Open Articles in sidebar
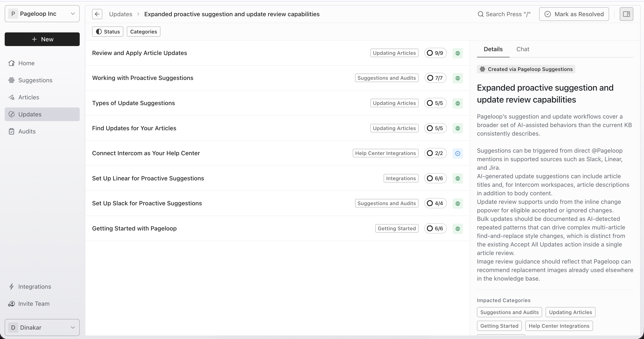This screenshot has width=644, height=339. click(42, 97)
